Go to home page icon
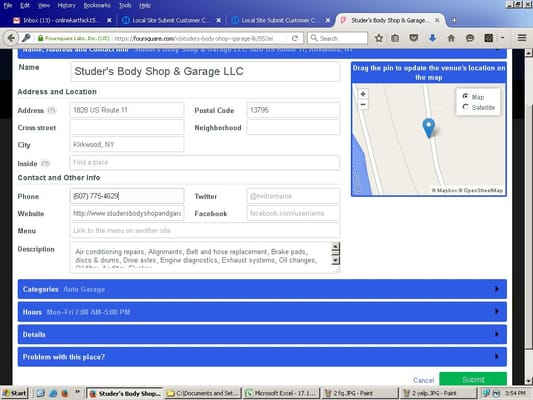 [451, 38]
